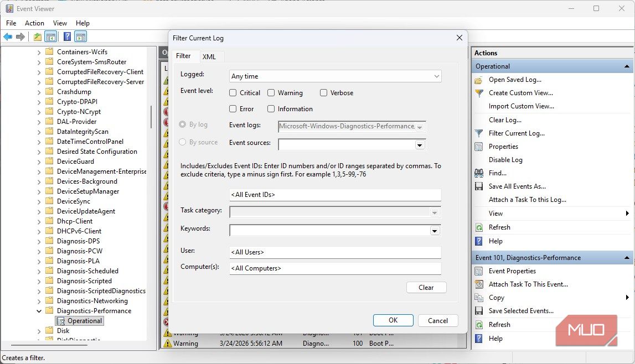635x364 pixels.
Task: Open the Help menu in menu bar
Action: coord(82,23)
